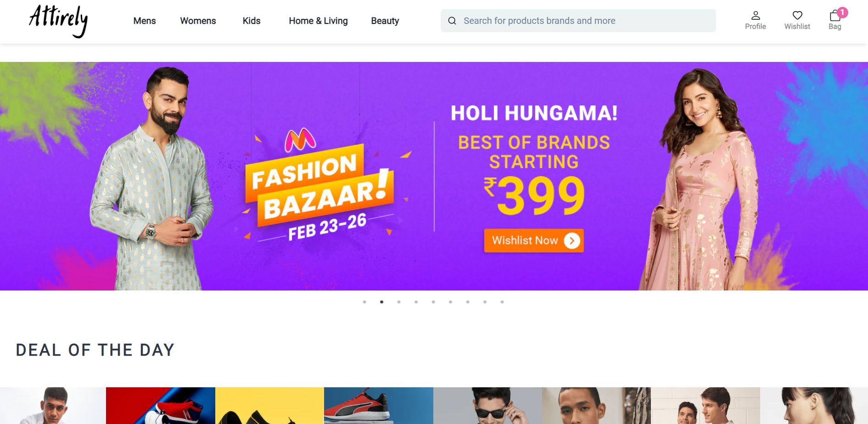The height and width of the screenshot is (424, 868).
Task: Click the arrow circle on Wishlist Now
Action: tap(572, 240)
